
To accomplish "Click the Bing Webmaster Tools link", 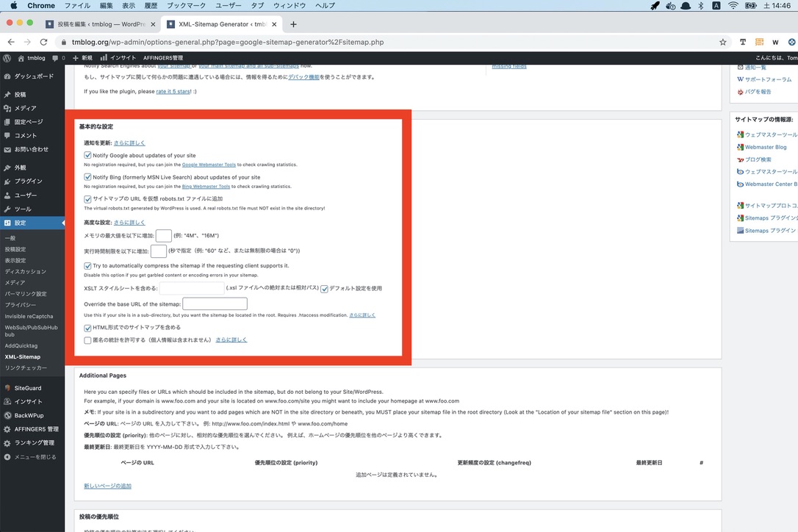I will (206, 187).
